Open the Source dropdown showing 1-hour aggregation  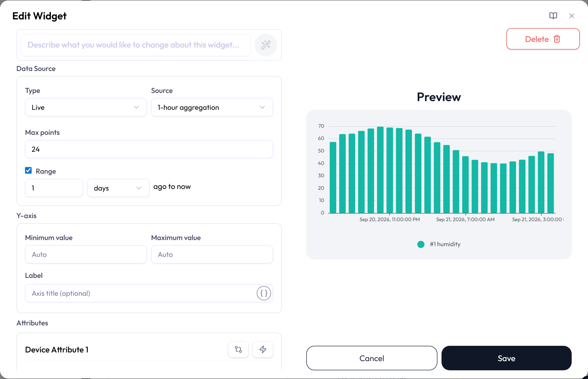[x=212, y=107]
